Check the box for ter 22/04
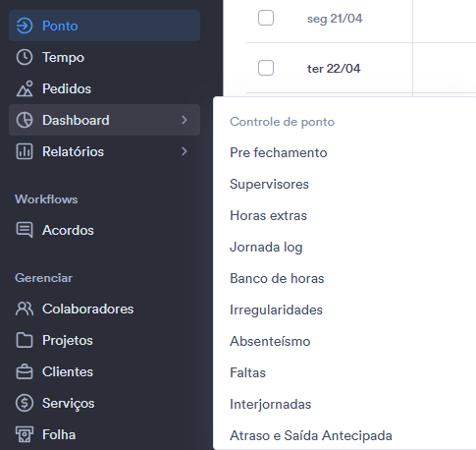The width and height of the screenshot is (476, 450). [266, 68]
